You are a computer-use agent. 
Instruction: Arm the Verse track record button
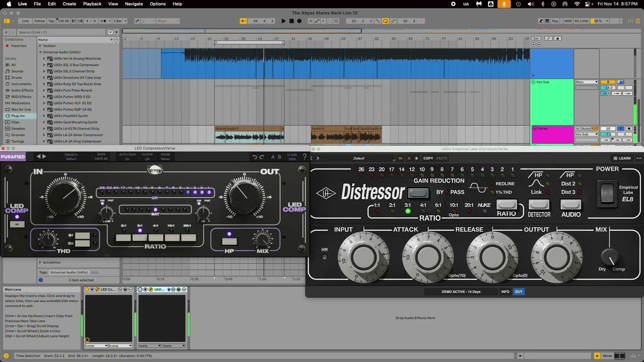[628, 129]
